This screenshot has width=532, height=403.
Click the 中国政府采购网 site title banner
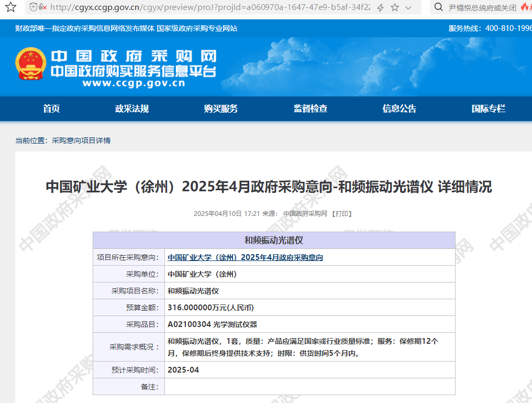pyautogui.click(x=134, y=56)
